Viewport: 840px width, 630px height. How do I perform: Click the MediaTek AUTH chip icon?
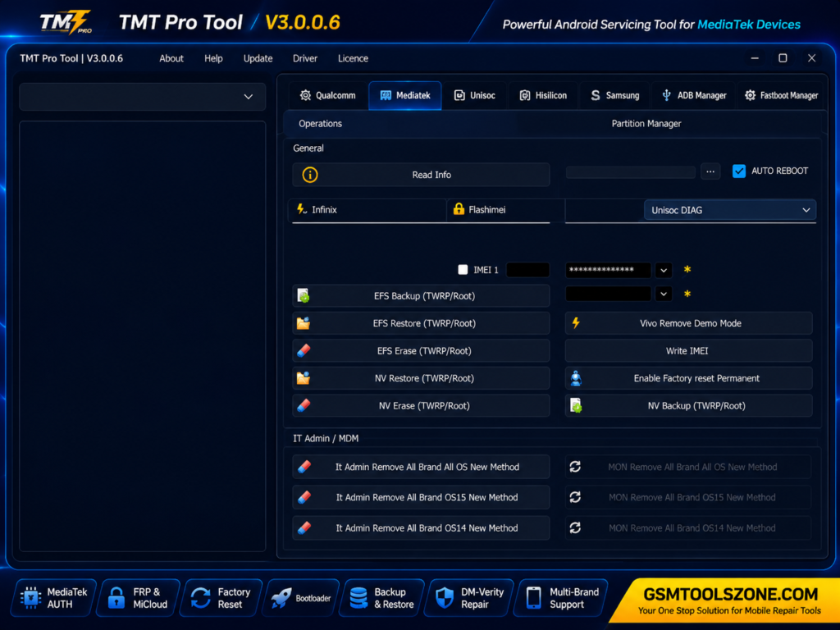coord(31,598)
